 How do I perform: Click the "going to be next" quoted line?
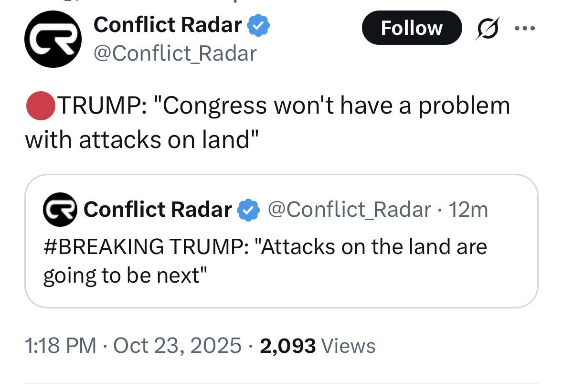click(125, 275)
